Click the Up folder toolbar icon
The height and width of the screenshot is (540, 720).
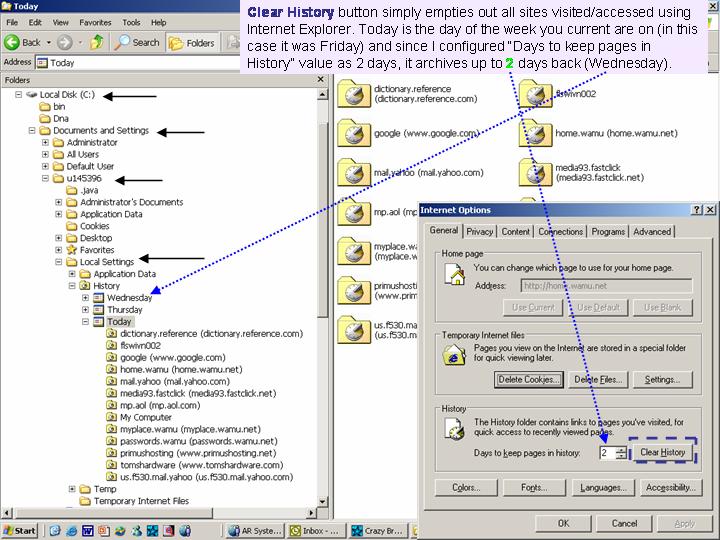(x=96, y=43)
